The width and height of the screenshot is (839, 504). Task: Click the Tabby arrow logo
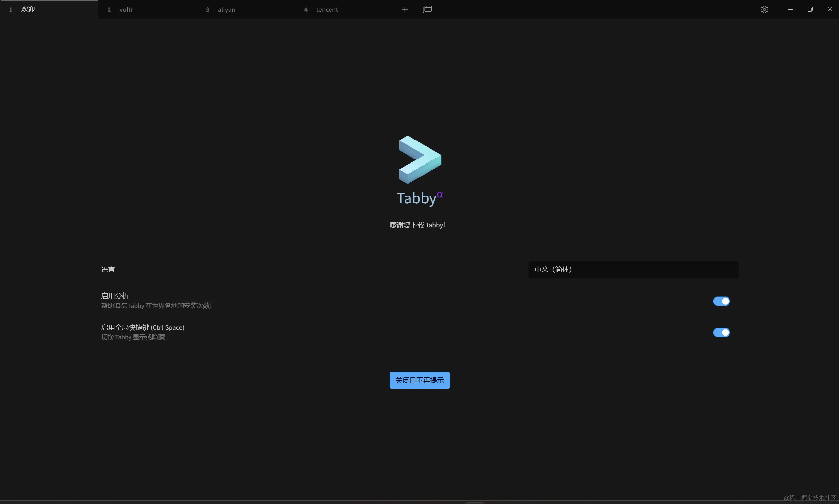420,159
